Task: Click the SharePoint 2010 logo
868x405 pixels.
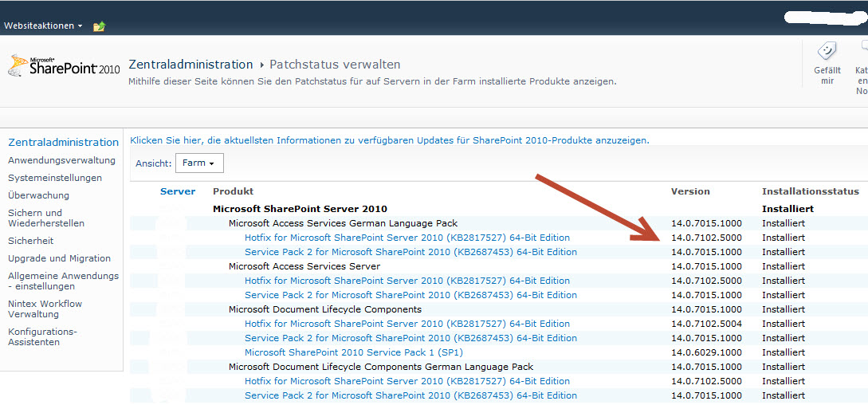Action: coord(64,66)
